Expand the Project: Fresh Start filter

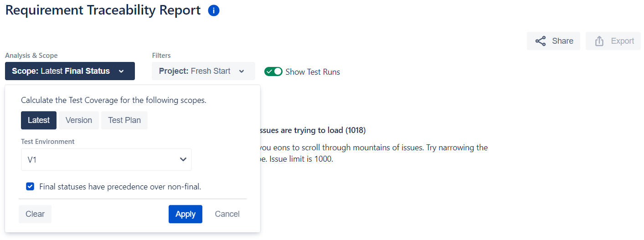point(203,71)
